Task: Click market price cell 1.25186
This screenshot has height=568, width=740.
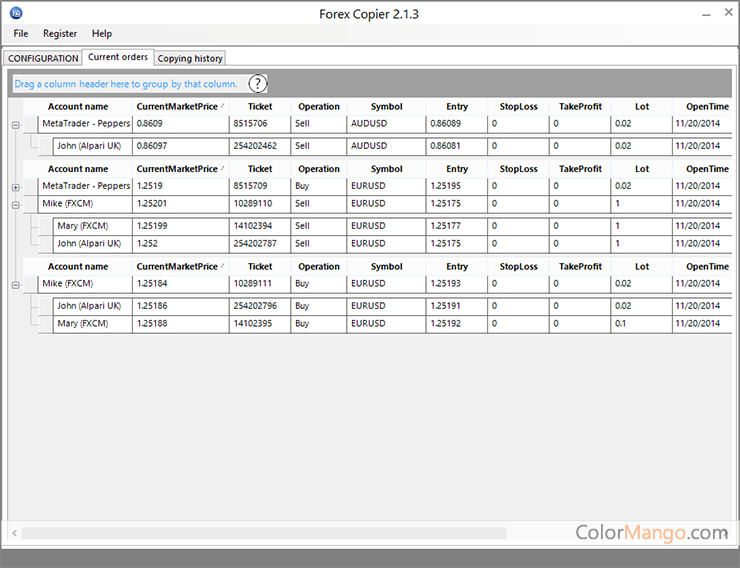Action: click(181, 306)
